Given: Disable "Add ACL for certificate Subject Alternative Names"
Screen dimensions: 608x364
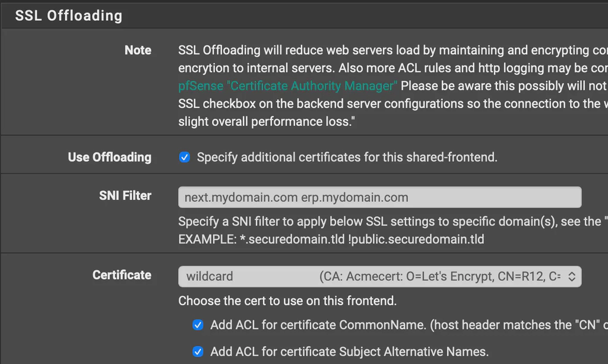Looking at the screenshot, I should pos(198,352).
